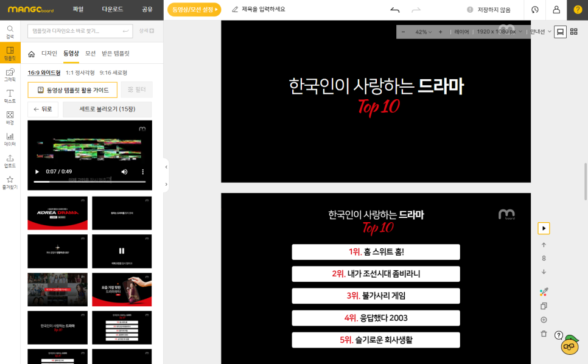The image size is (588, 364).
Task: Select the KOREA DRAMA template thumbnail
Action: (57, 213)
